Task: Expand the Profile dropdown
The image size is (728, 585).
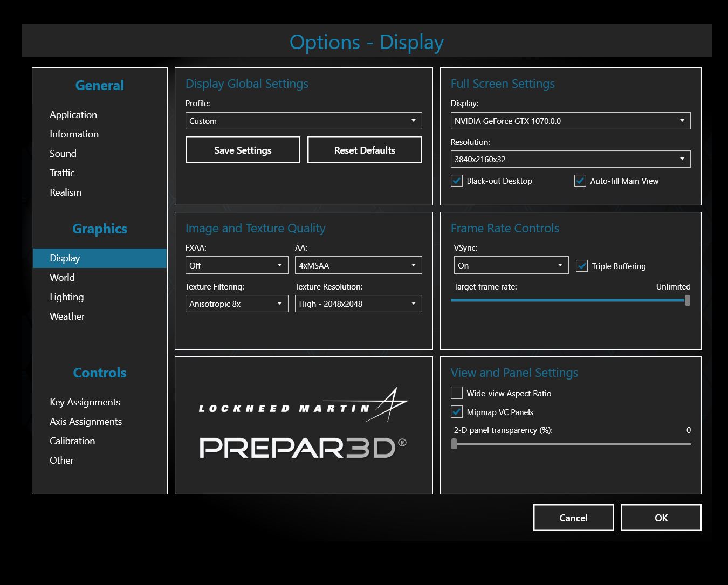Action: click(x=304, y=121)
